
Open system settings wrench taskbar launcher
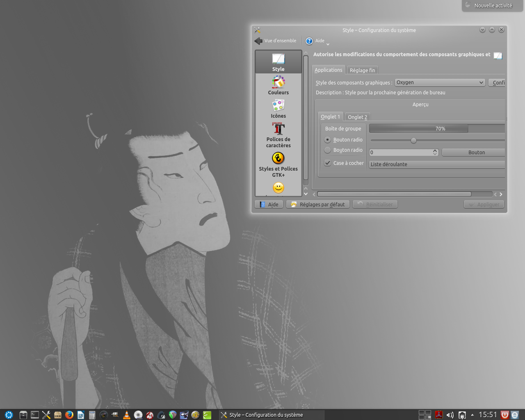click(46, 415)
